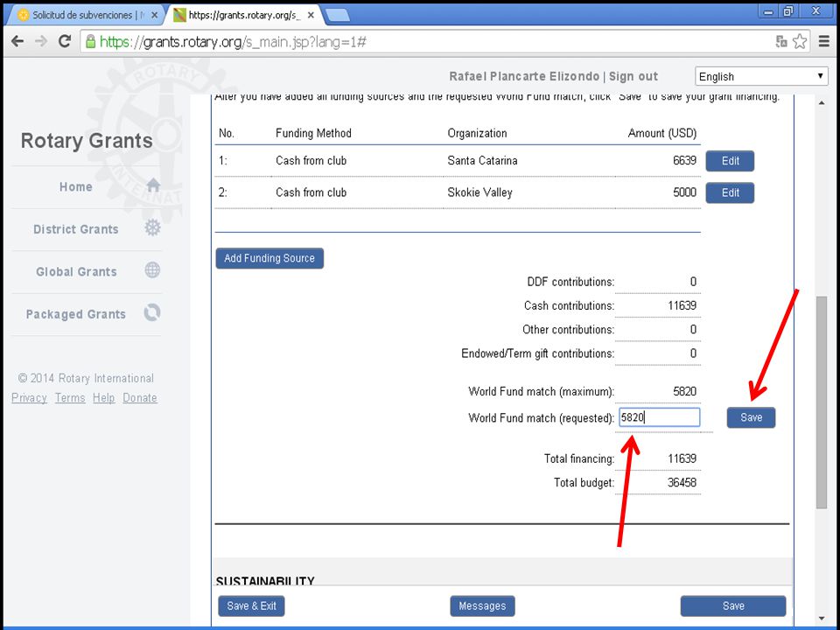
Task: Open the Privacy link
Action: (x=29, y=398)
